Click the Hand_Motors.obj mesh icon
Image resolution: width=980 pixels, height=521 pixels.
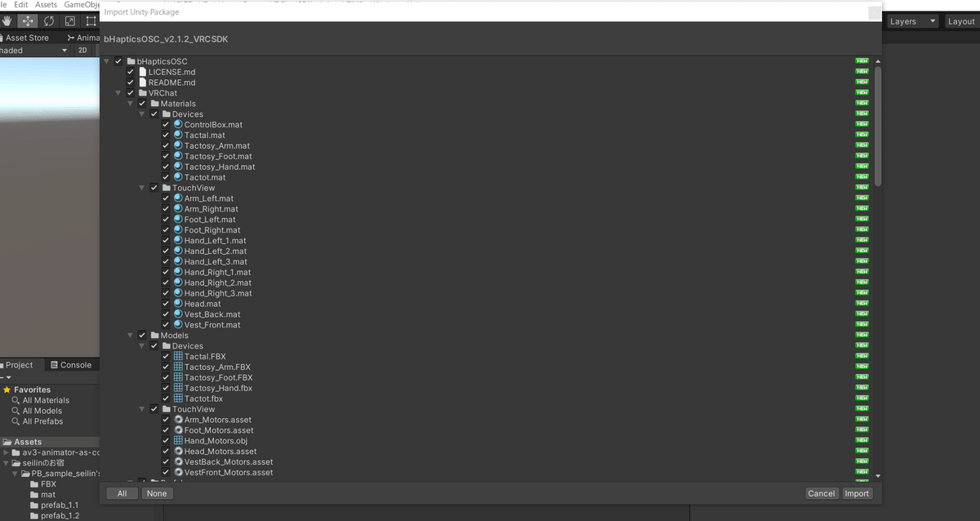click(x=178, y=441)
